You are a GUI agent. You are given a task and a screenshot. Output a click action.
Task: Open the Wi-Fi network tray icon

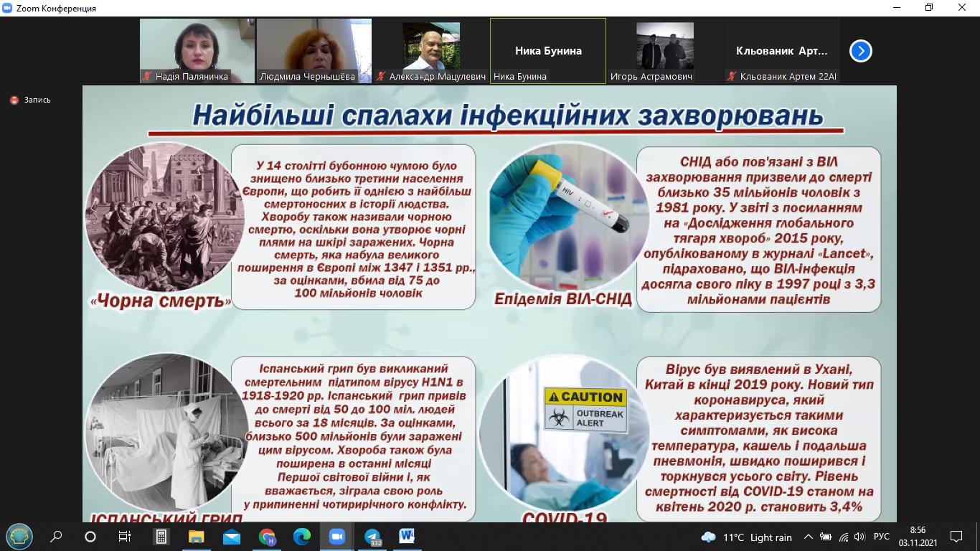point(844,537)
